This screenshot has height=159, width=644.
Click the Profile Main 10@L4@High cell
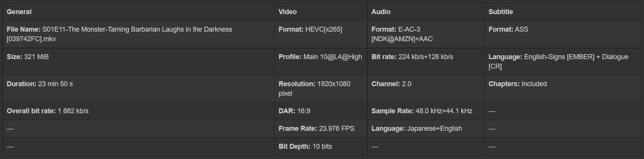point(320,57)
